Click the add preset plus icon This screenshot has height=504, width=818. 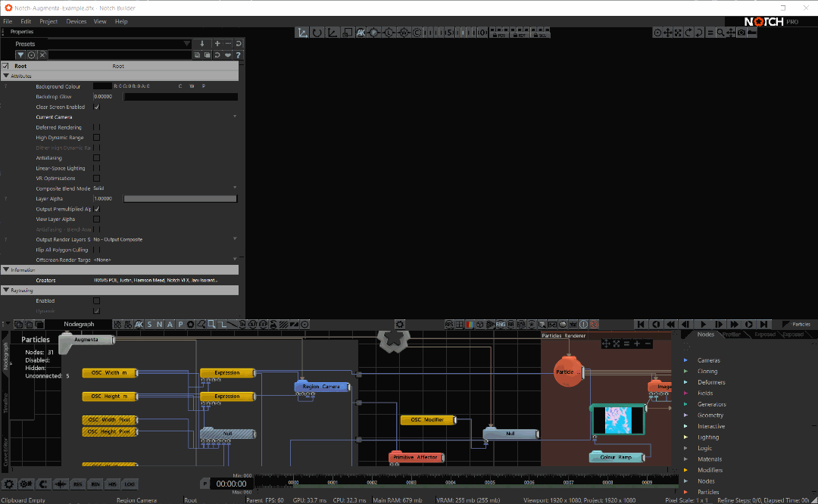[217, 44]
